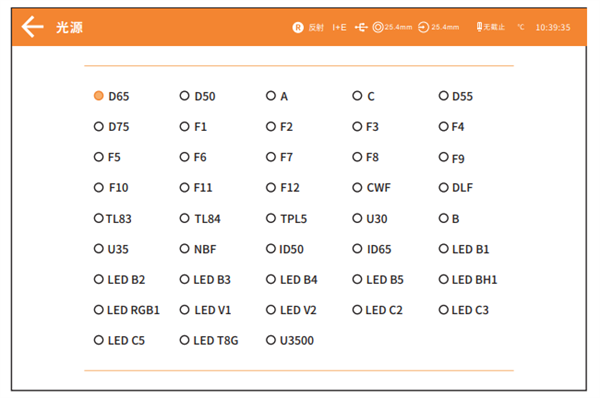Click the °C temperature indicator
The height and width of the screenshot is (398, 600).
521,27
